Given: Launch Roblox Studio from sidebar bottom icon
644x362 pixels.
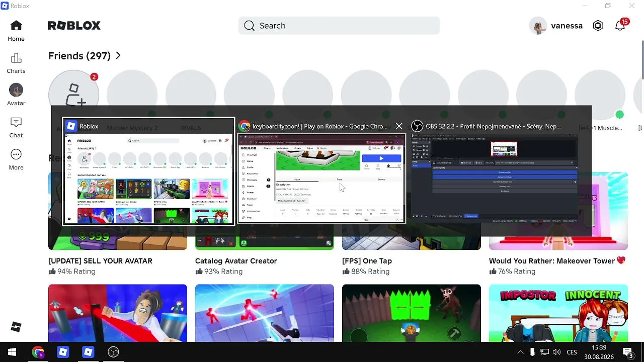Looking at the screenshot, I should click(x=16, y=327).
